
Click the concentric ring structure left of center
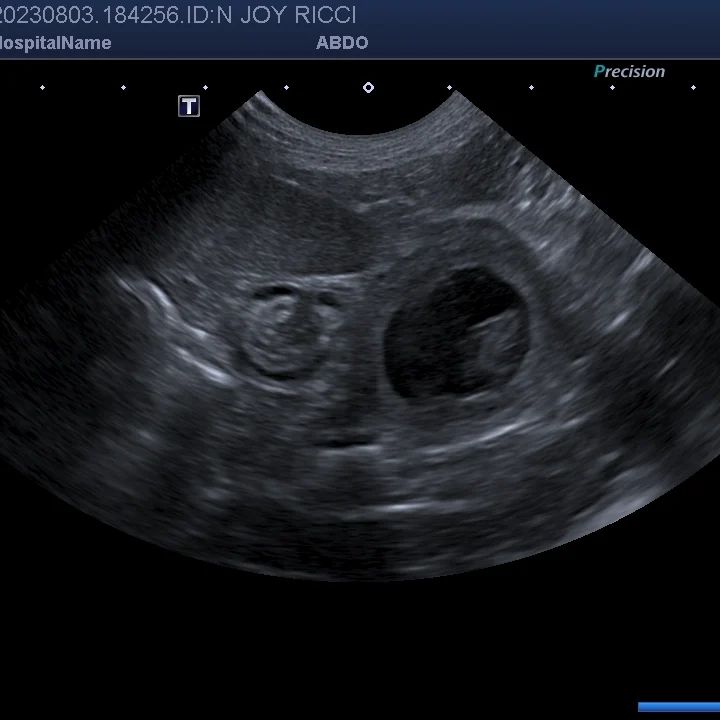click(283, 330)
